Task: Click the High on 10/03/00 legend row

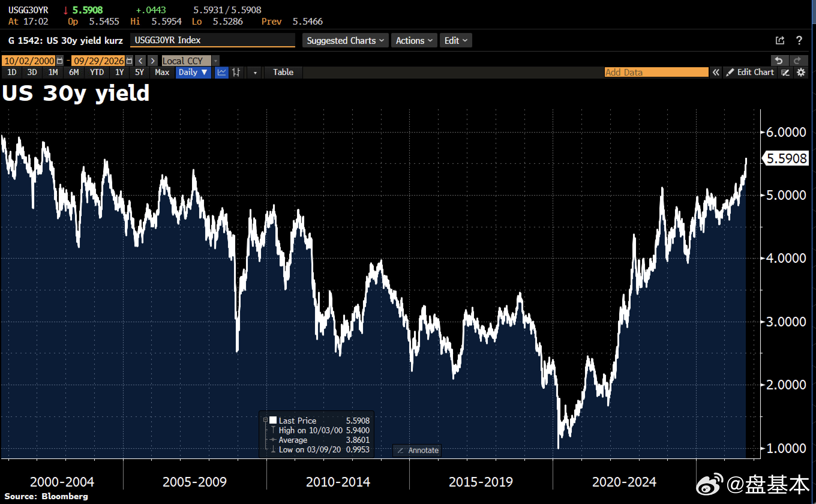Action: [320, 430]
